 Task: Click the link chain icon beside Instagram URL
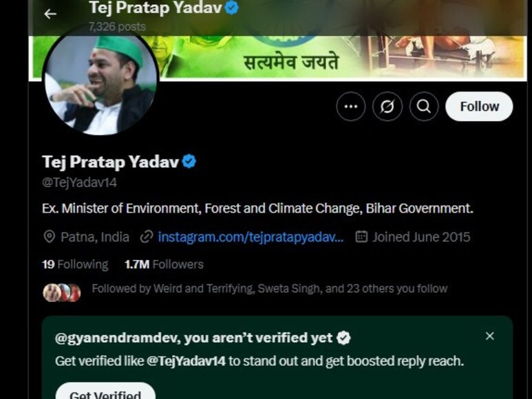[x=147, y=237]
